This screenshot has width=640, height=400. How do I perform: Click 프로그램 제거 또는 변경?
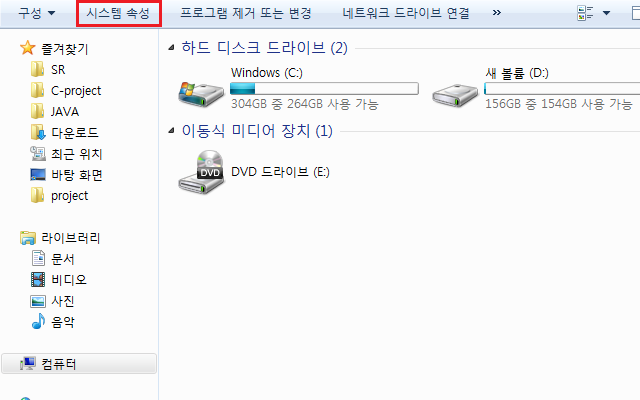tap(246, 13)
